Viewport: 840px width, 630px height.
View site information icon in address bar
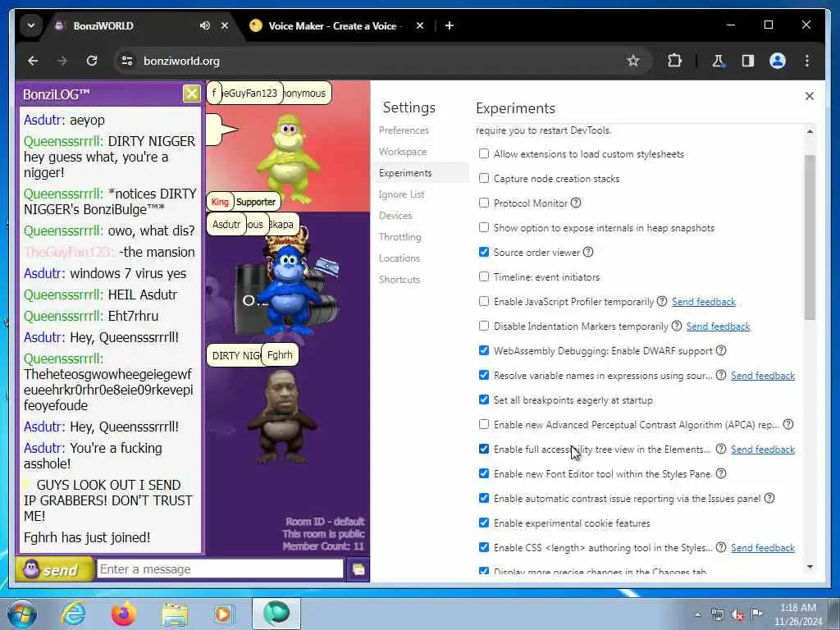click(x=127, y=61)
